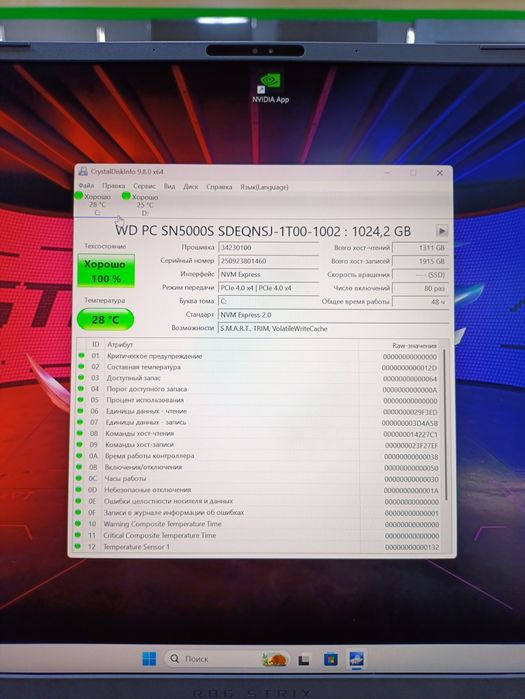The width and height of the screenshot is (525, 699).
Task: Click the Raw-значения column header
Action: coord(414,345)
